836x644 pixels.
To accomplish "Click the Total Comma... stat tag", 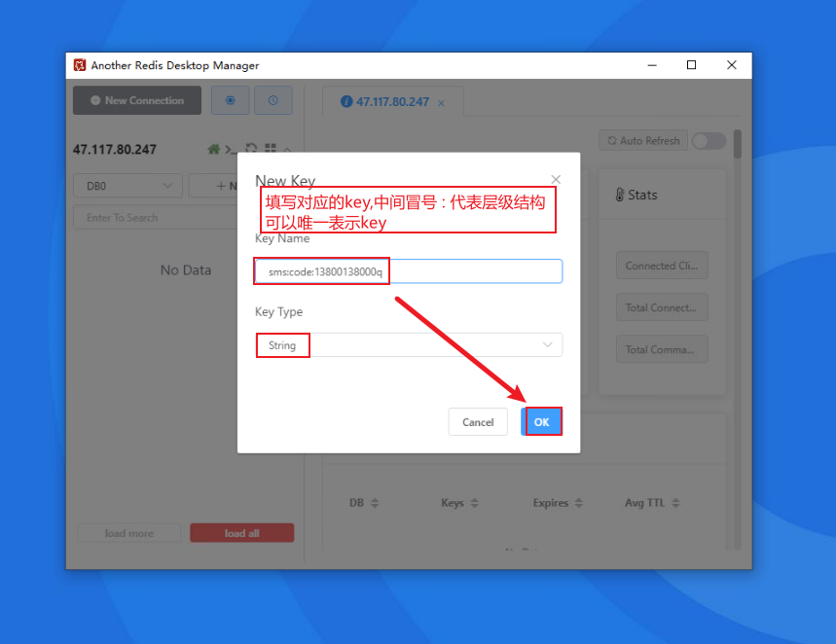I will pos(662,349).
